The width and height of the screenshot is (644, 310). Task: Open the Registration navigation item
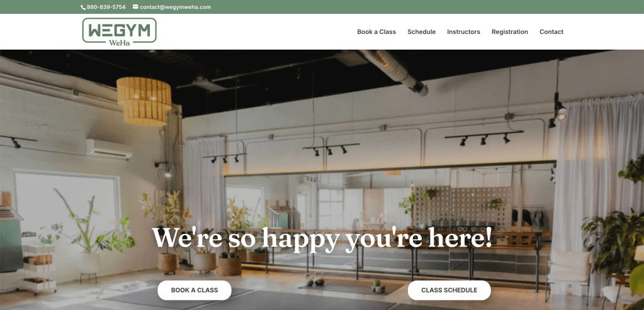[510, 31]
